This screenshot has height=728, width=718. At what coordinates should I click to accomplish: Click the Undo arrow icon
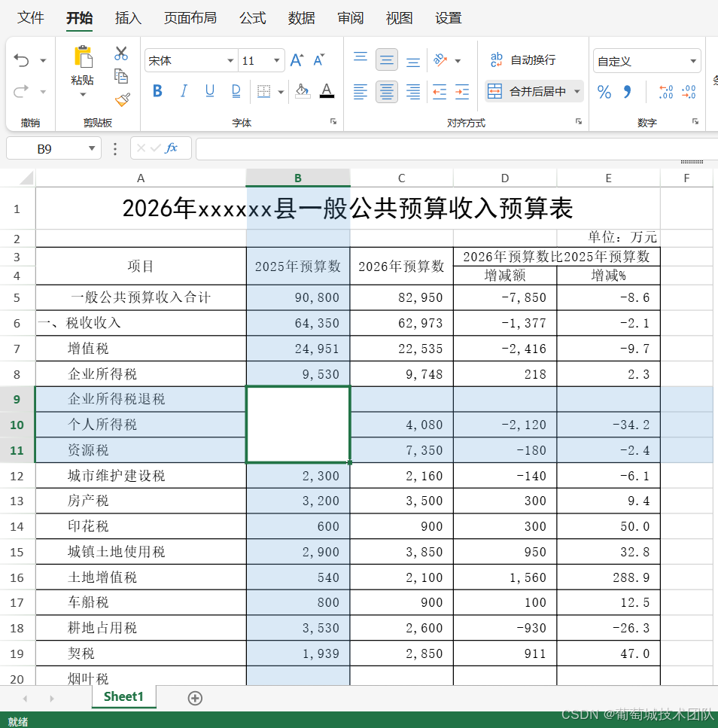21,60
